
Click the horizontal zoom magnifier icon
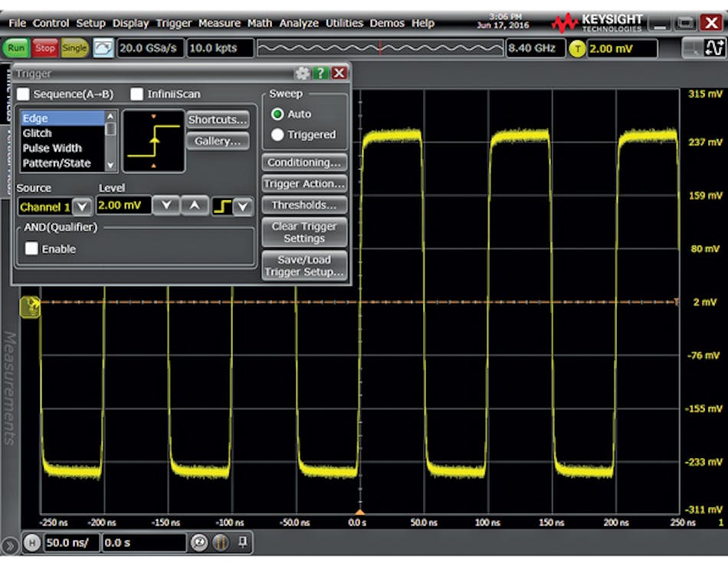200,542
